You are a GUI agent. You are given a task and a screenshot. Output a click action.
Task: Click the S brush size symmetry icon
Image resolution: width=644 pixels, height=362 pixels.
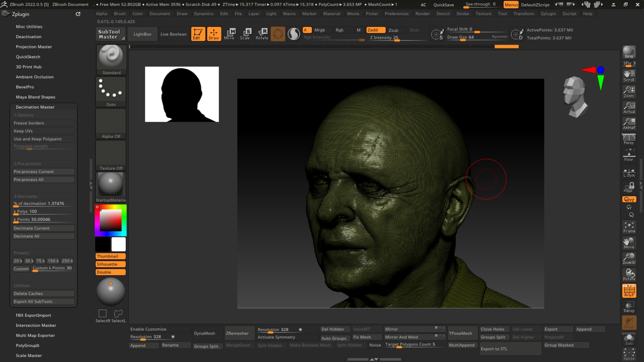tap(437, 34)
